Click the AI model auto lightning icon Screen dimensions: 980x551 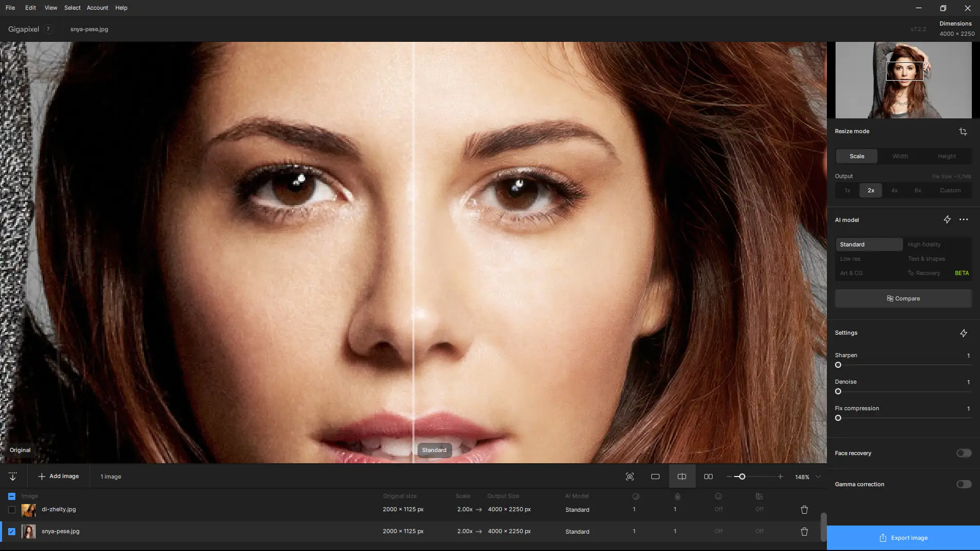pyautogui.click(x=947, y=220)
